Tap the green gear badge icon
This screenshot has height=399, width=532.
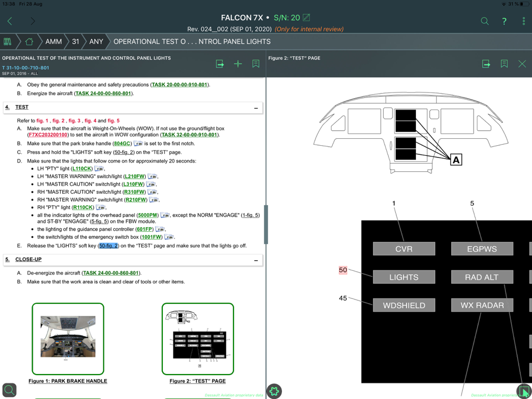pyautogui.click(x=275, y=391)
